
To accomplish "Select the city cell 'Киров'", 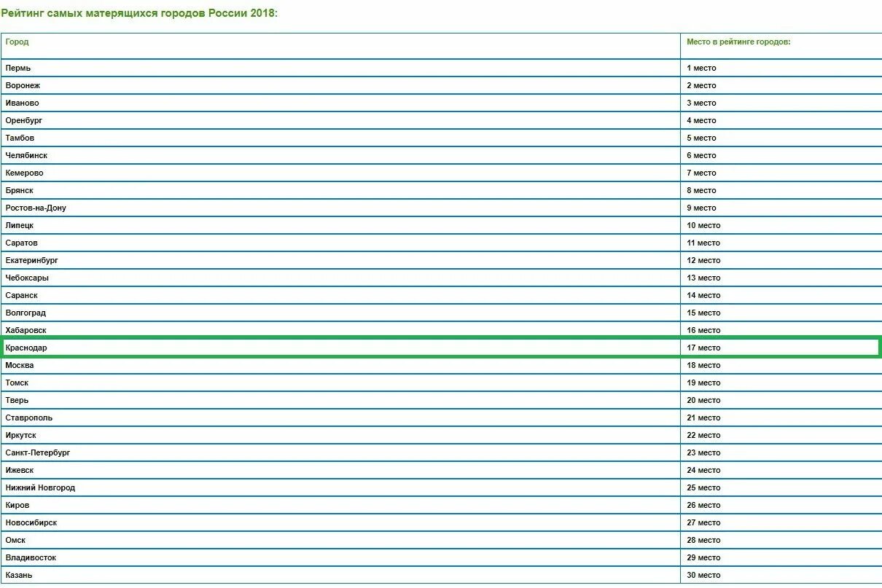I will pos(340,505).
